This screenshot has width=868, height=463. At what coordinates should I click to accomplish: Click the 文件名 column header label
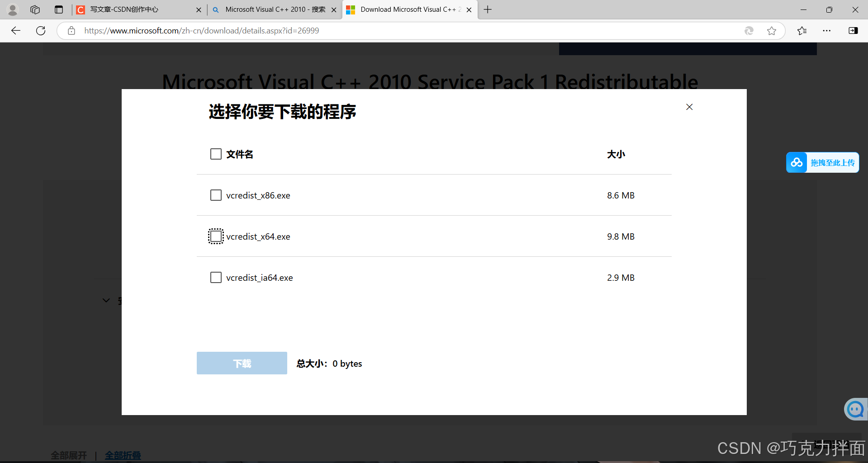(240, 154)
